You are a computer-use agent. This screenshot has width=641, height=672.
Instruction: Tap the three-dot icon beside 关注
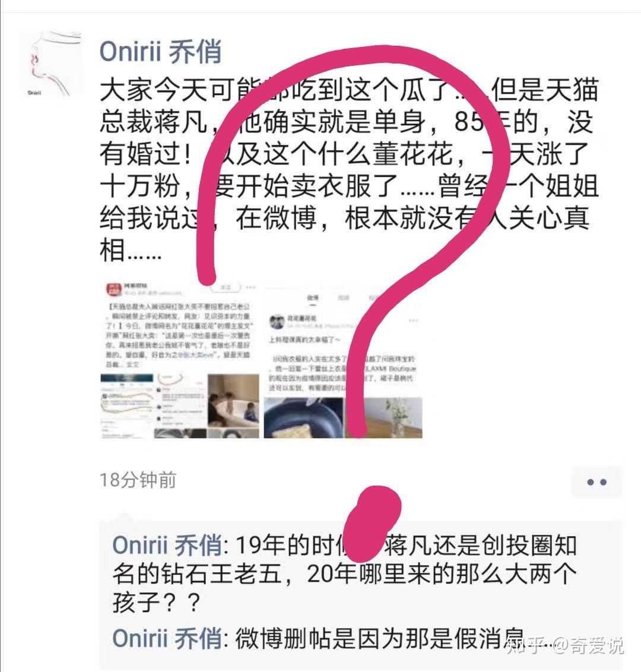pos(250,287)
